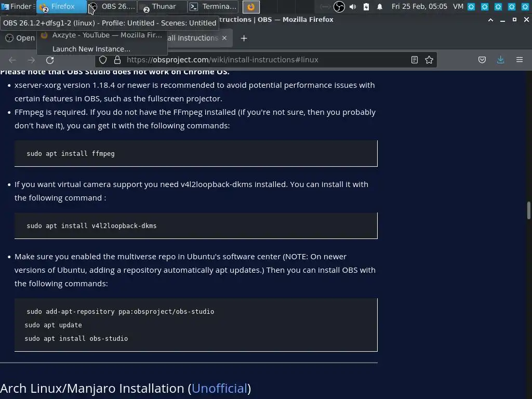Close the Install Instructions tab

tap(224, 38)
